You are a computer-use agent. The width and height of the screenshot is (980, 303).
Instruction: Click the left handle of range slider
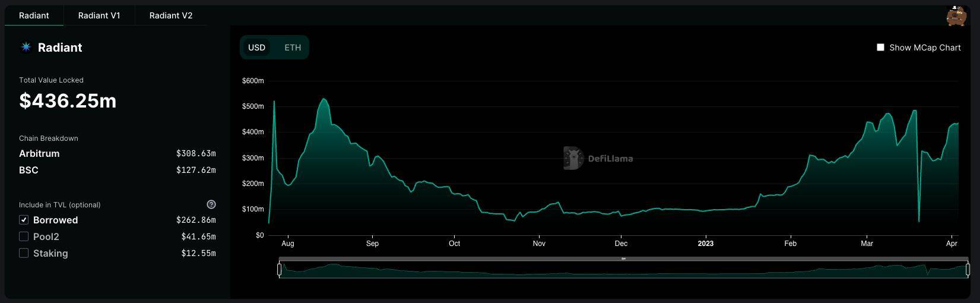tap(279, 269)
